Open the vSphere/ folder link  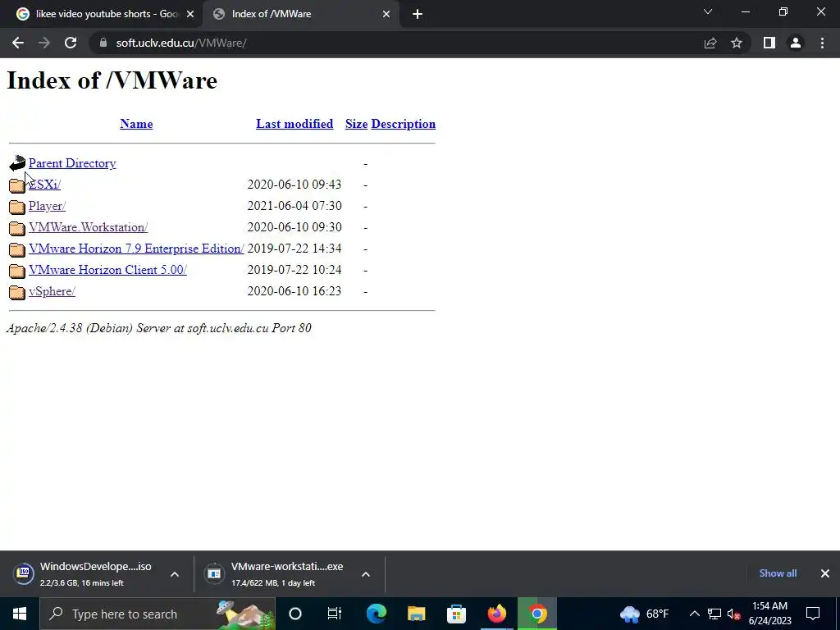point(52,291)
